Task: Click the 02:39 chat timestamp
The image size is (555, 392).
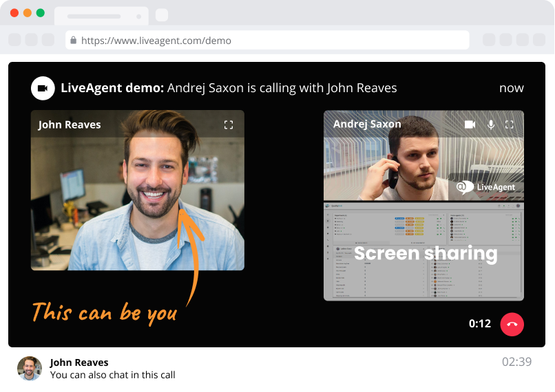Action: [x=516, y=362]
